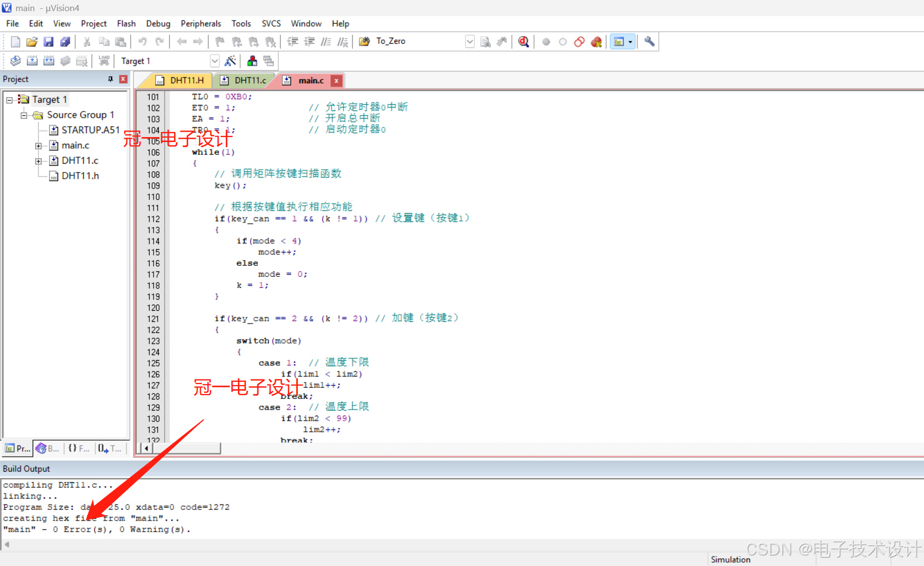Switch to the Functions panel tab
This screenshot has height=566, width=924.
point(79,448)
